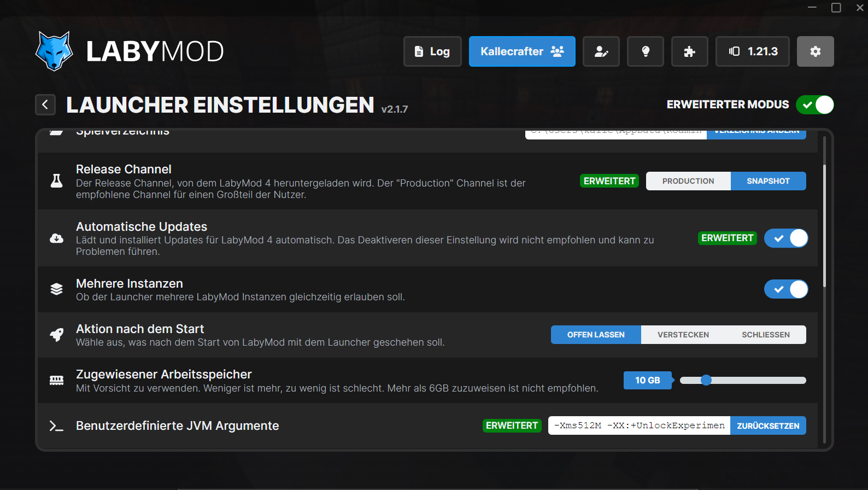
Task: Click the user edit icon button
Action: tap(601, 51)
